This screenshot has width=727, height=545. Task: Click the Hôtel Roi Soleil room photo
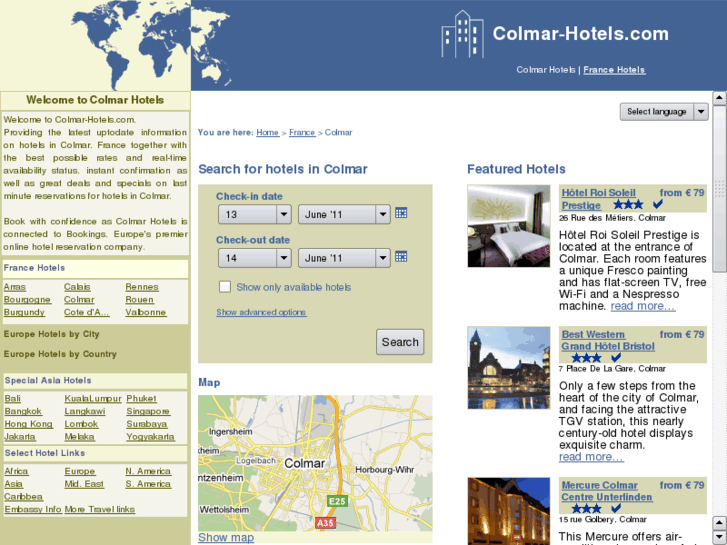click(x=509, y=226)
